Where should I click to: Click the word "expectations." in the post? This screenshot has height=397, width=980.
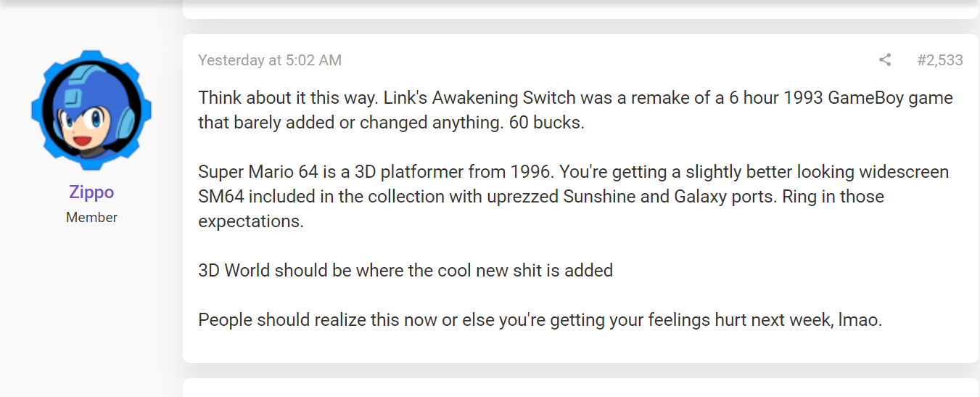(x=251, y=221)
